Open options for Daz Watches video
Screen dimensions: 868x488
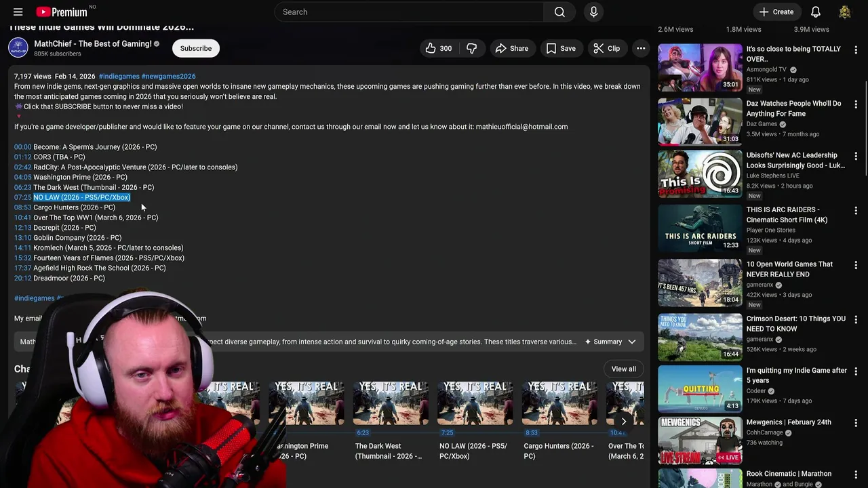pos(856,104)
